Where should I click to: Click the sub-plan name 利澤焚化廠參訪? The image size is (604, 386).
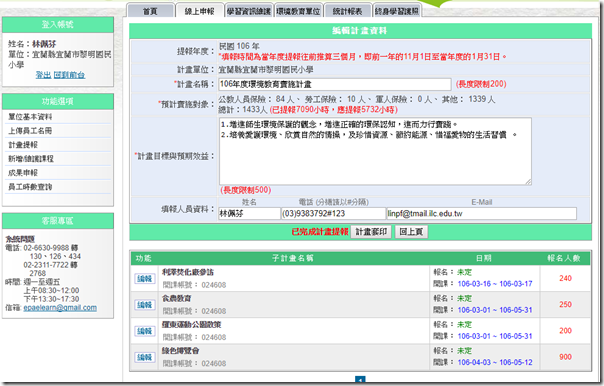(188, 272)
